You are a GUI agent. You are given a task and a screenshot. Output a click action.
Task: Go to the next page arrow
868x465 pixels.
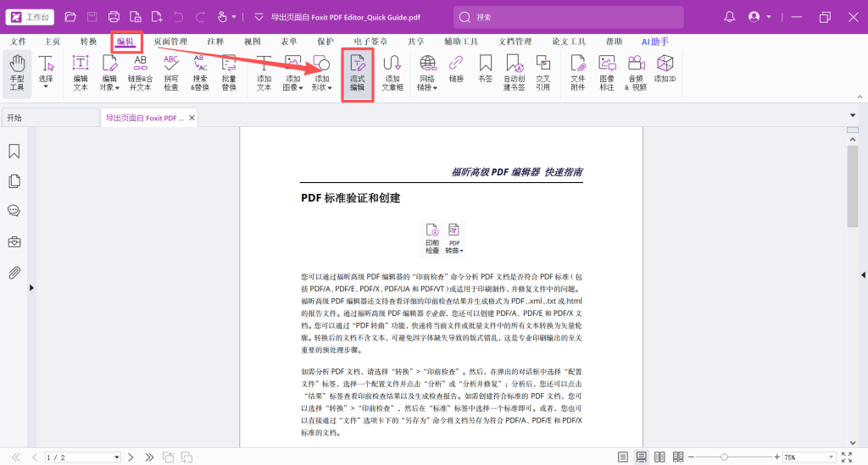[131, 457]
